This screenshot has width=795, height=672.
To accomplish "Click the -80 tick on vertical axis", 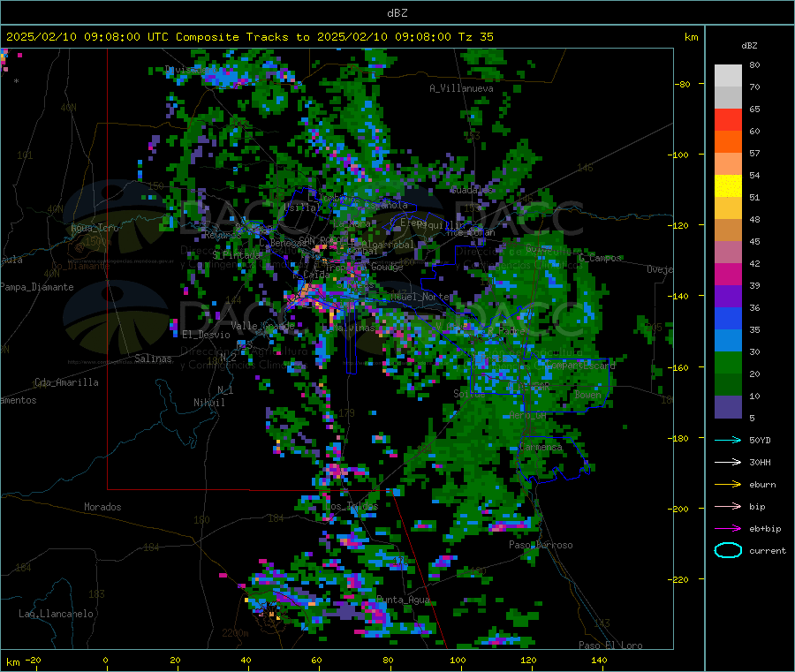I will (x=682, y=84).
